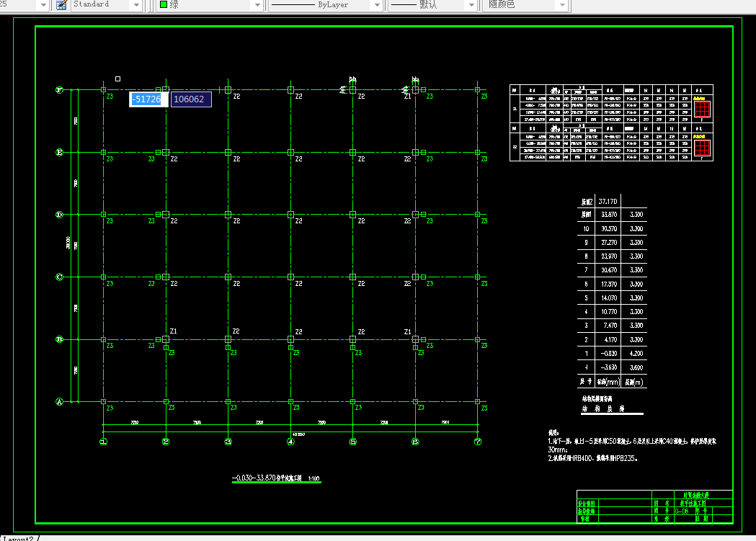
Task: Switch to the Layout2 tab
Action: pos(18,538)
